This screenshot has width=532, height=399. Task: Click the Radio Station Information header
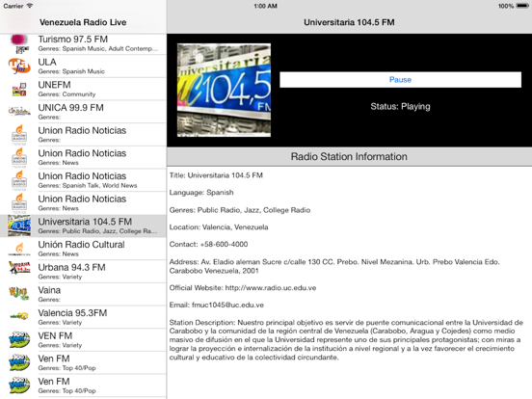point(349,157)
